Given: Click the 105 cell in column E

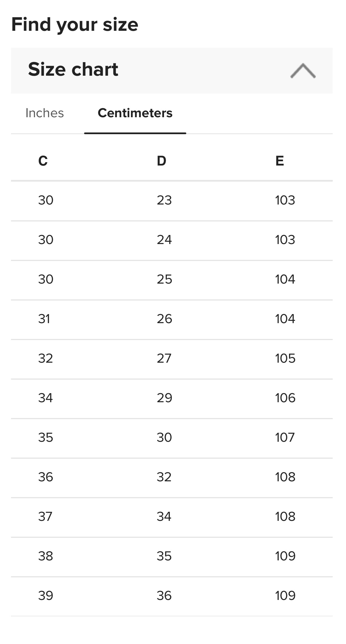Looking at the screenshot, I should 285,358.
